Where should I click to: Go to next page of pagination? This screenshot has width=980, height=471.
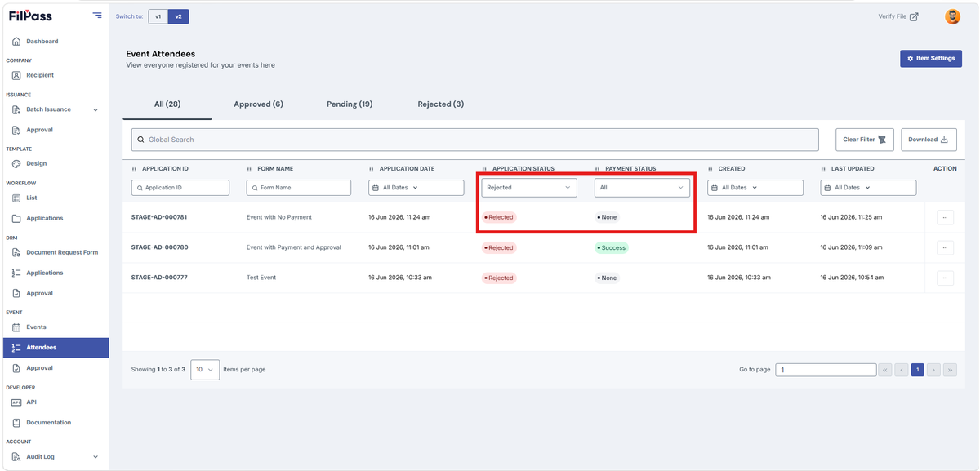tap(933, 370)
